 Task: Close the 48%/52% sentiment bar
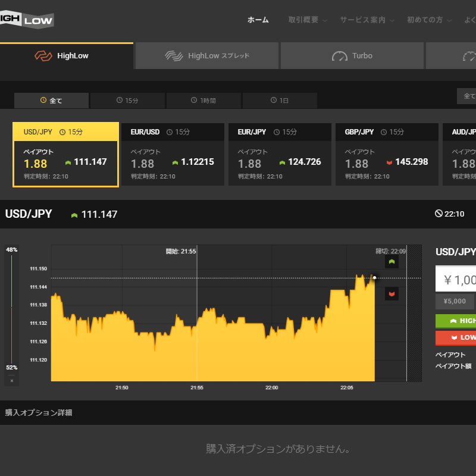pyautogui.click(x=12, y=381)
